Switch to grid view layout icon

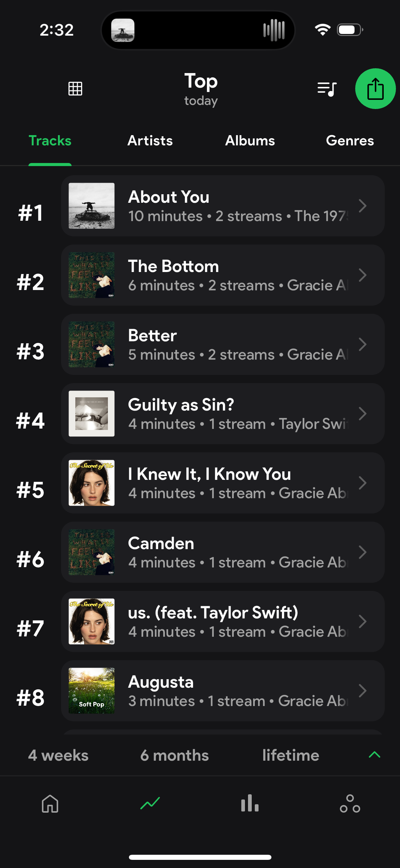(75, 89)
